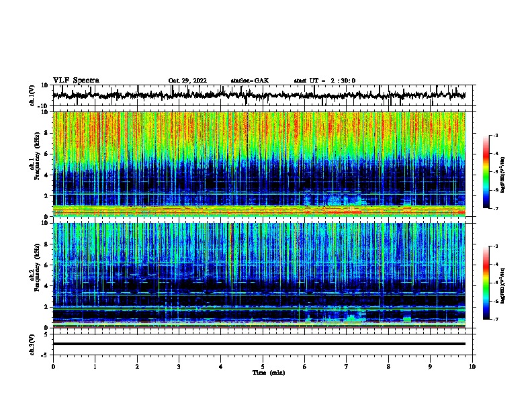Click the "6" tick on ch.2 frequency axis
Viewport: 532px width, 411px height.
click(46, 265)
